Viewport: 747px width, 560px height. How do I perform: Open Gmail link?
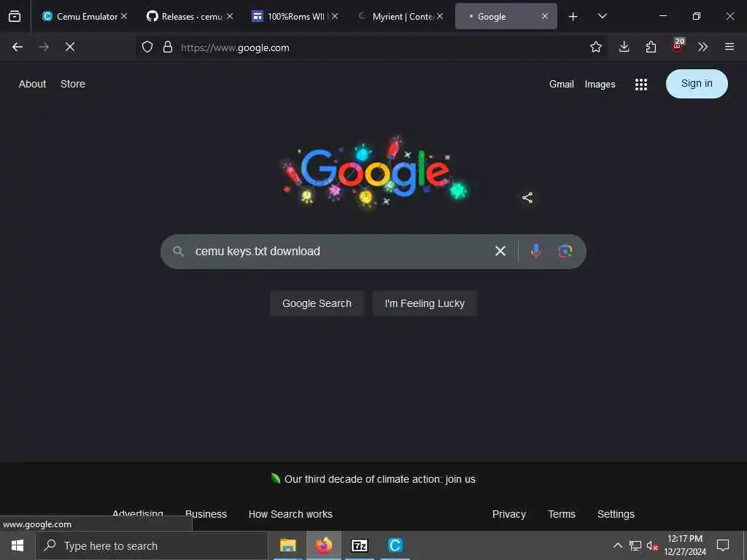(x=561, y=85)
